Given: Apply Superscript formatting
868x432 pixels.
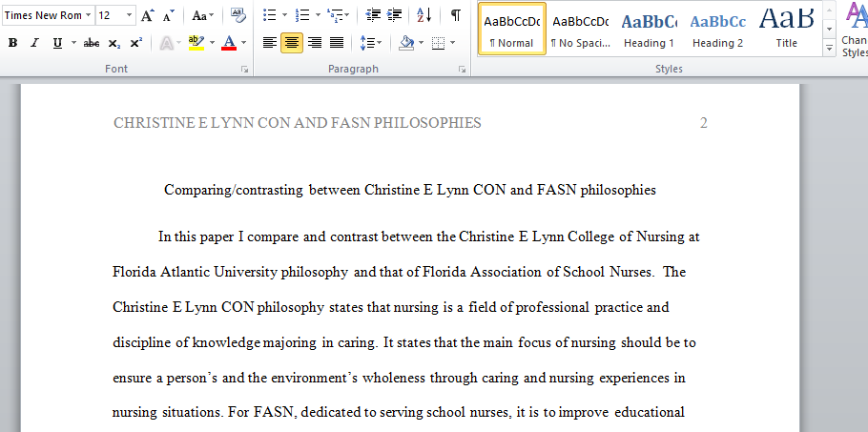Looking at the screenshot, I should click(x=136, y=43).
